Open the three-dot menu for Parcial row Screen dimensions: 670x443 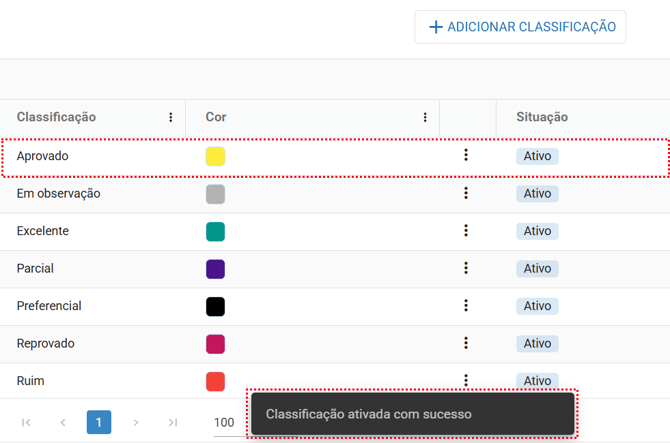(466, 268)
